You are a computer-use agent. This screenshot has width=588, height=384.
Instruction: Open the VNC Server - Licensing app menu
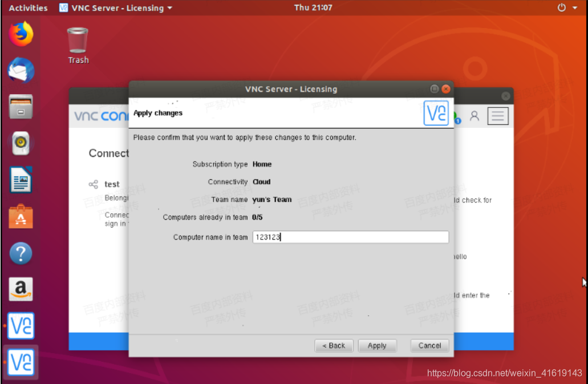tap(116, 8)
